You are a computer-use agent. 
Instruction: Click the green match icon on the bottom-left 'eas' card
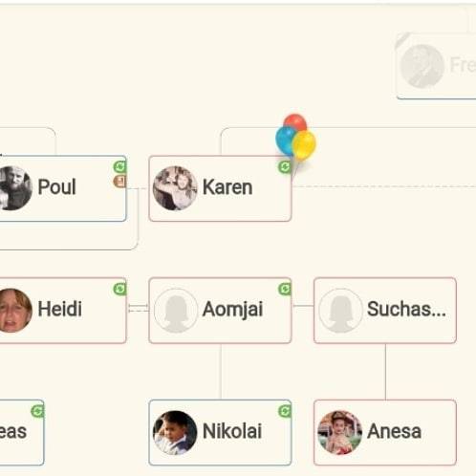coord(37,411)
